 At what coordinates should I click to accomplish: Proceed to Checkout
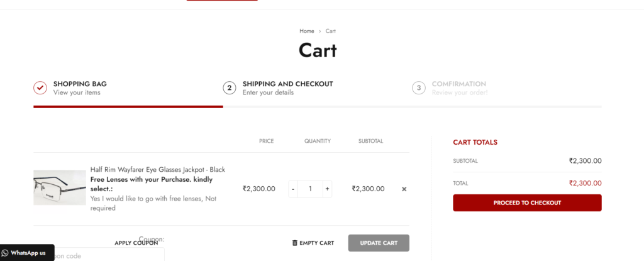tap(527, 203)
